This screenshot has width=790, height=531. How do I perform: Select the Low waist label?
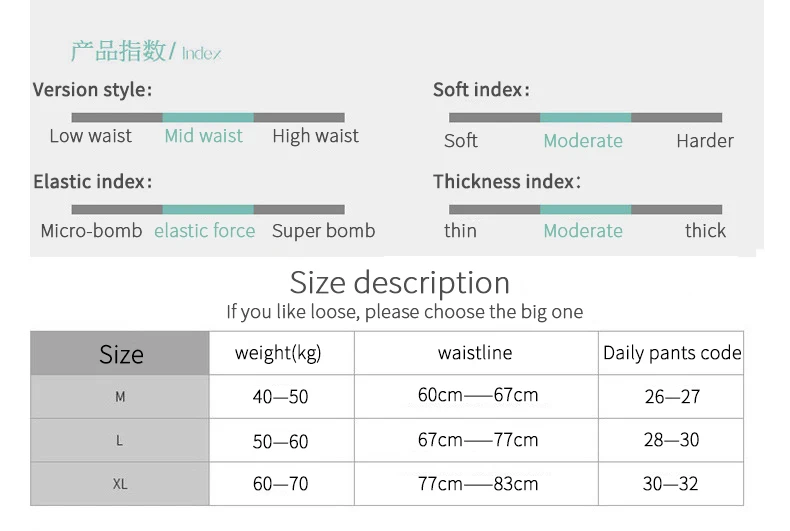click(x=91, y=136)
